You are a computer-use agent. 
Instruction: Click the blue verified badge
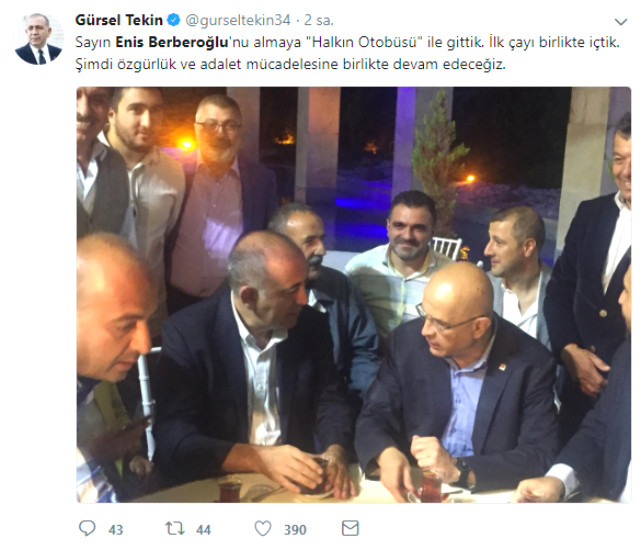(174, 20)
